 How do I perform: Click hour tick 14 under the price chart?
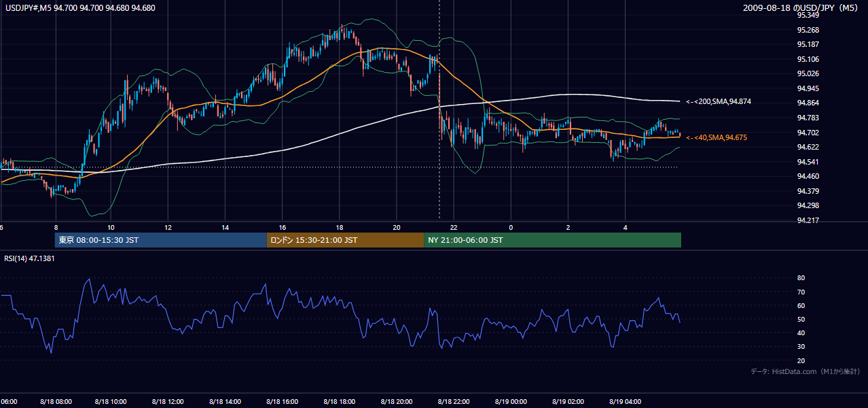pyautogui.click(x=225, y=227)
